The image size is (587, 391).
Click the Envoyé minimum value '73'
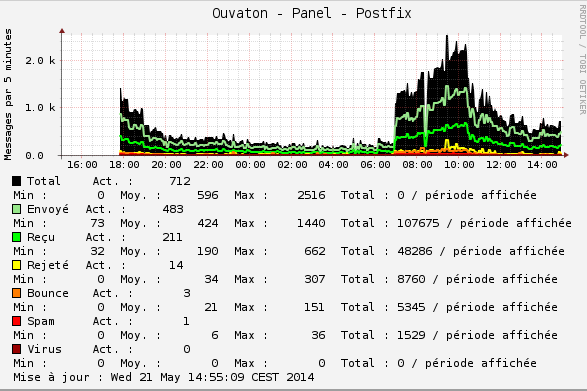coord(97,223)
